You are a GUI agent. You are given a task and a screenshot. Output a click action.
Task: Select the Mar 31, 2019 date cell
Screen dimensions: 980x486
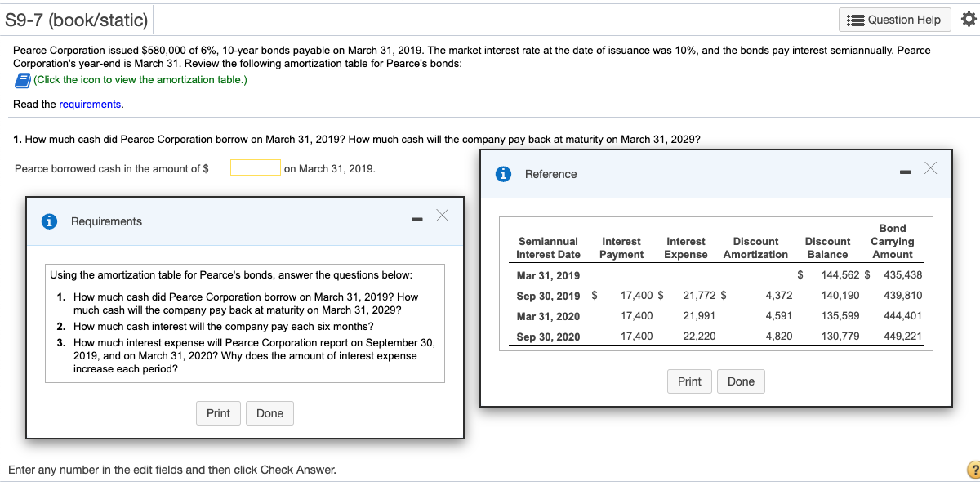(x=548, y=275)
